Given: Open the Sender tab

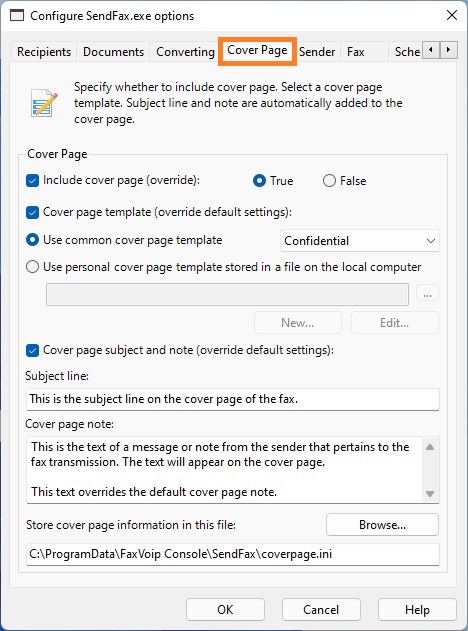Looking at the screenshot, I should coord(317,52).
